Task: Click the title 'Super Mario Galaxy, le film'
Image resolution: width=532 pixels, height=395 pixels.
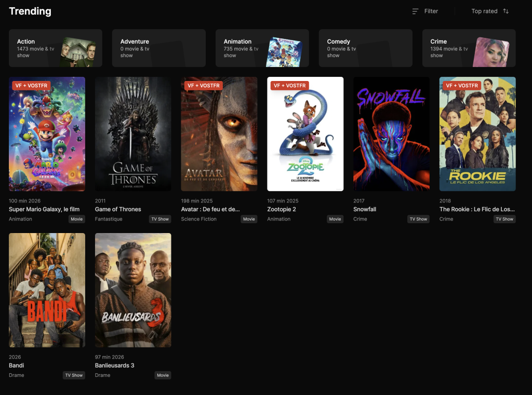Action: point(44,209)
